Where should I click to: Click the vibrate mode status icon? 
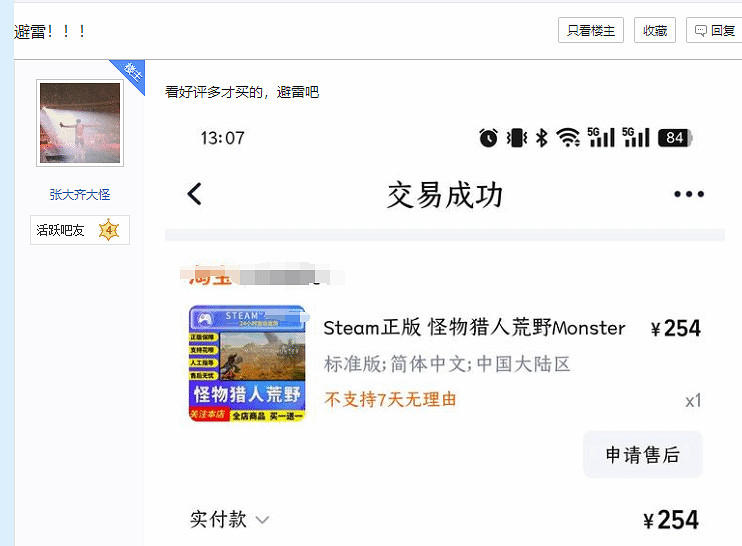click(x=517, y=138)
